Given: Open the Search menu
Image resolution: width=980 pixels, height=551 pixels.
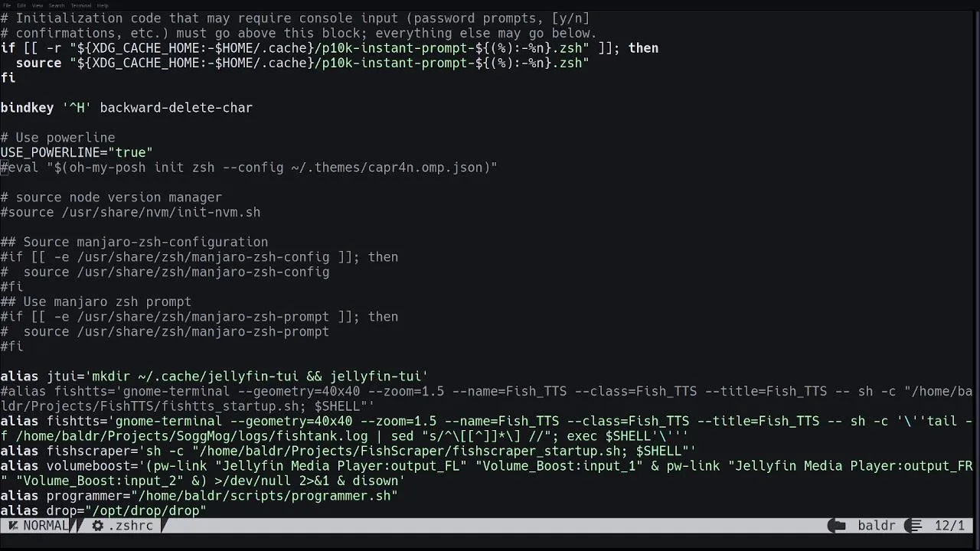Looking at the screenshot, I should pyautogui.click(x=57, y=5).
